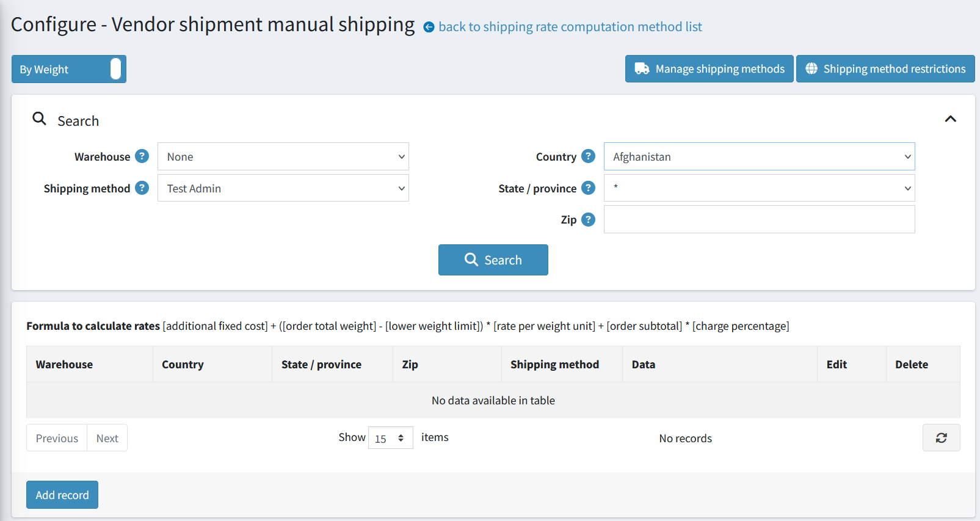Image resolution: width=980 pixels, height=521 pixels.
Task: Click the State / province column header
Action: [333, 365]
